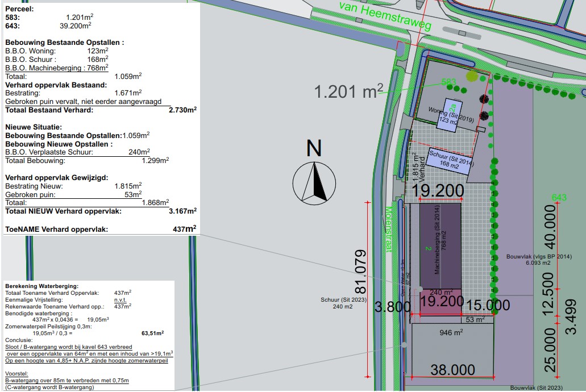Click the 'Conclusie:' label
This screenshot has width=586, height=392.
(x=19, y=340)
